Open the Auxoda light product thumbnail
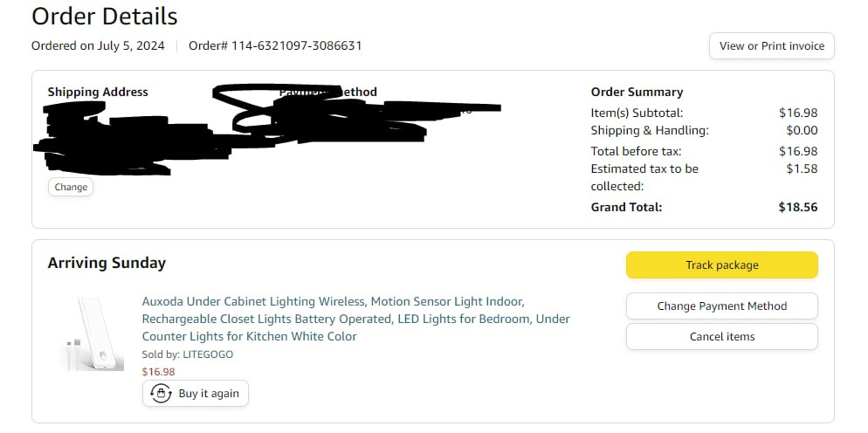868x433 pixels. click(92, 333)
